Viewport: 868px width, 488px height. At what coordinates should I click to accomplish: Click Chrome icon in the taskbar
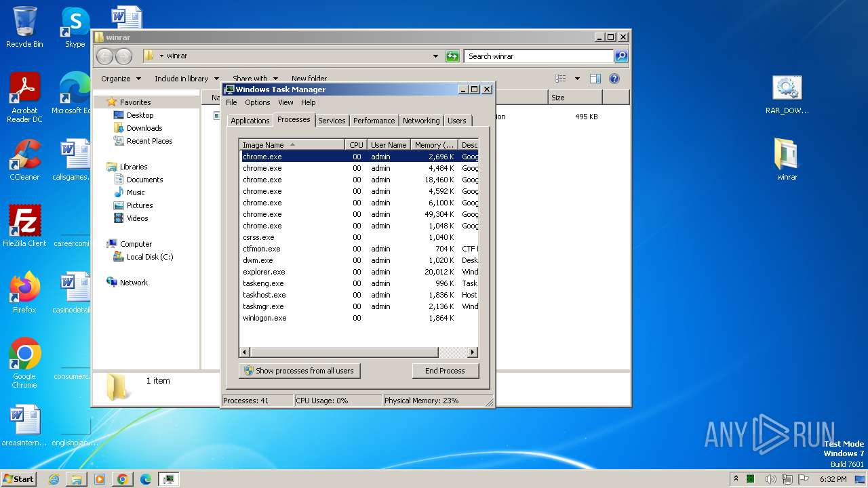pyautogui.click(x=123, y=479)
